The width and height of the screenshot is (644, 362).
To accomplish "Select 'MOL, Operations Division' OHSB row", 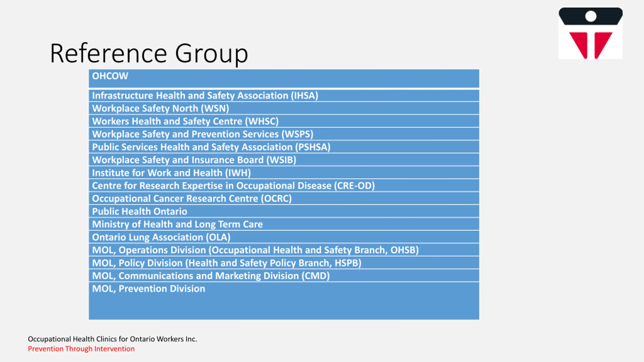I will 284,250.
